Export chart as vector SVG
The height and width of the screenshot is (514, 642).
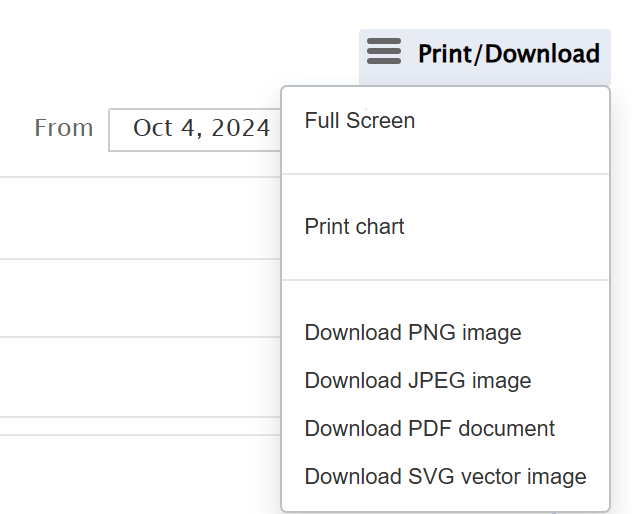pos(445,477)
